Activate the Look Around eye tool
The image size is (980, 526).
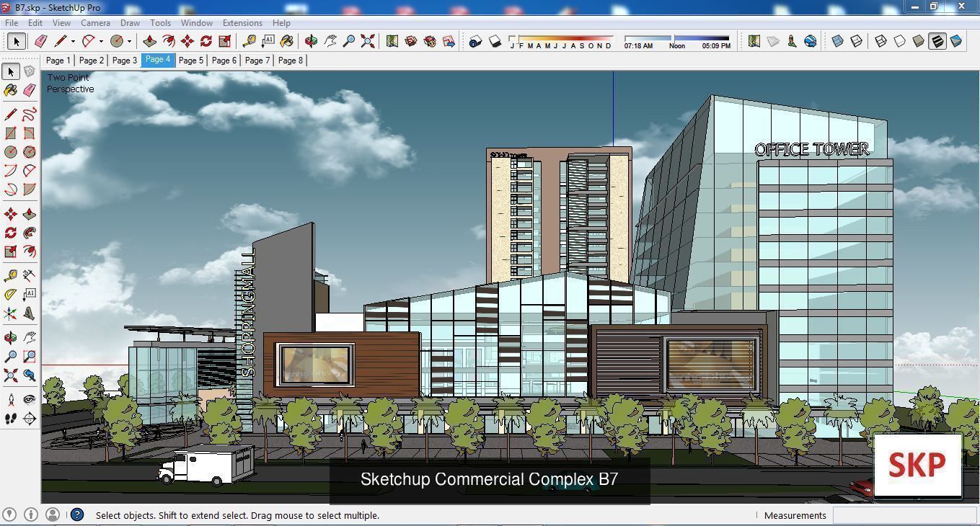coord(30,400)
